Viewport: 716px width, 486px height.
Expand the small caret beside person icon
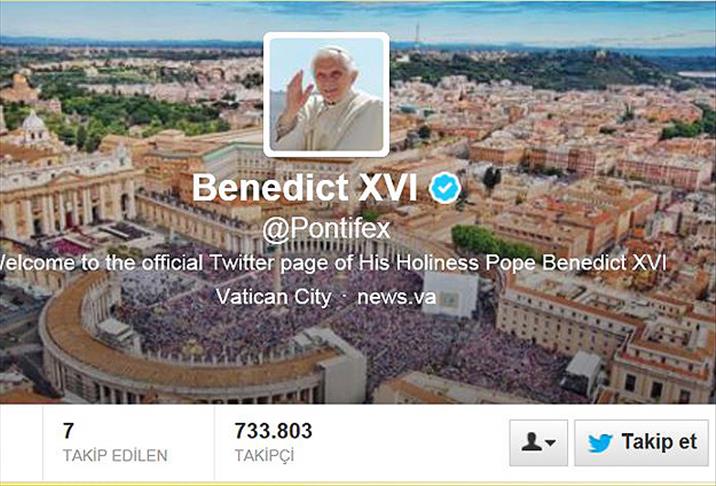tap(551, 443)
